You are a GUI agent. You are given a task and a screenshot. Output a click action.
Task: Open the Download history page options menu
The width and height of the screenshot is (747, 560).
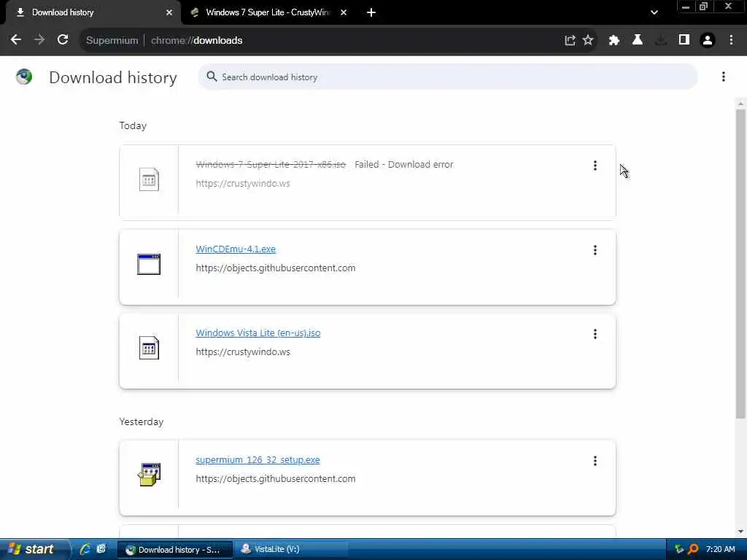pyautogui.click(x=723, y=77)
